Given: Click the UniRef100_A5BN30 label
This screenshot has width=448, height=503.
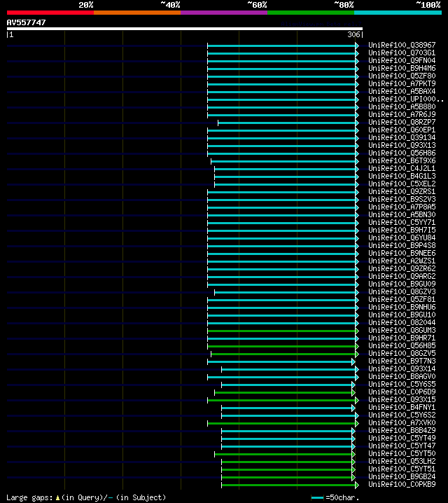Looking at the screenshot, I should coord(402,214).
